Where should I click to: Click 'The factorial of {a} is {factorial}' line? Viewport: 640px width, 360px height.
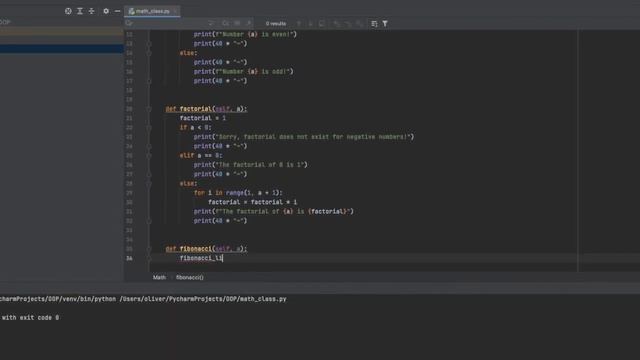pyautogui.click(x=273, y=212)
